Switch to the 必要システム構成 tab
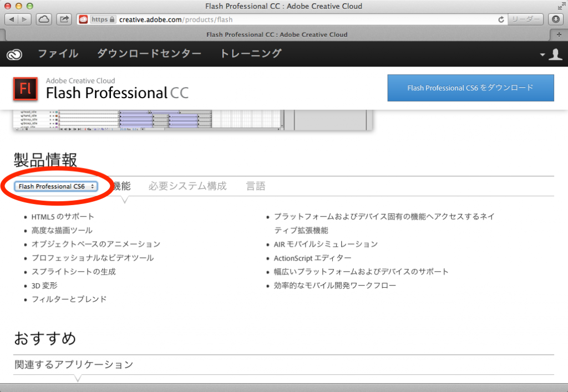 click(186, 186)
